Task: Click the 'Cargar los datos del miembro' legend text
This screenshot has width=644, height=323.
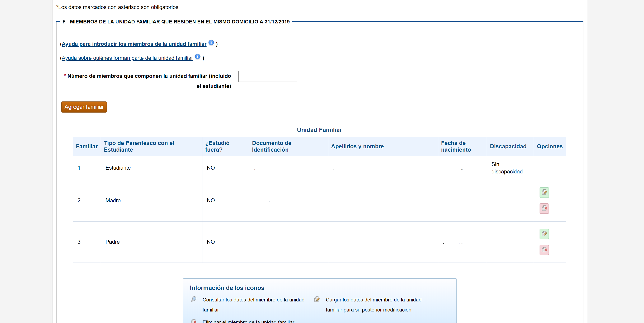Action: click(373, 304)
